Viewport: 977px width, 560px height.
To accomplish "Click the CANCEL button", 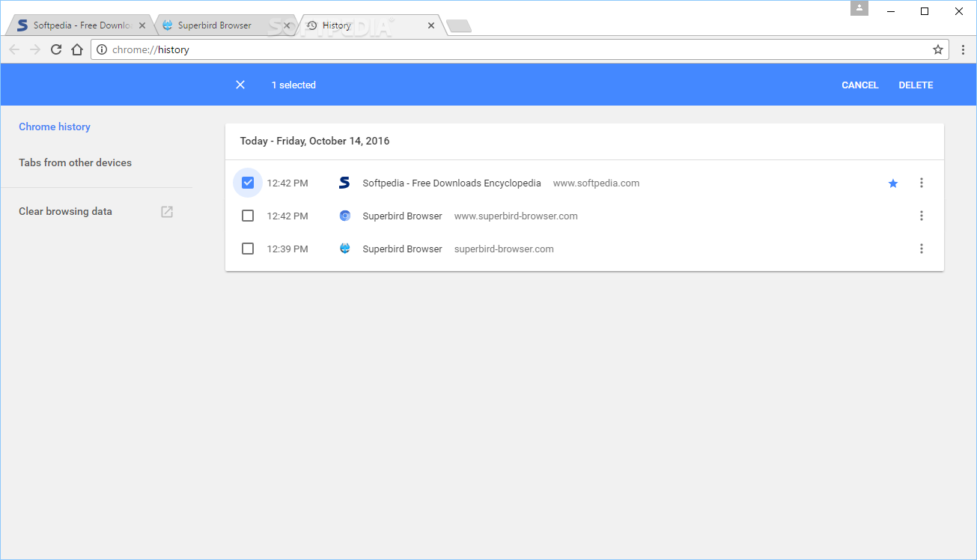I will click(859, 85).
